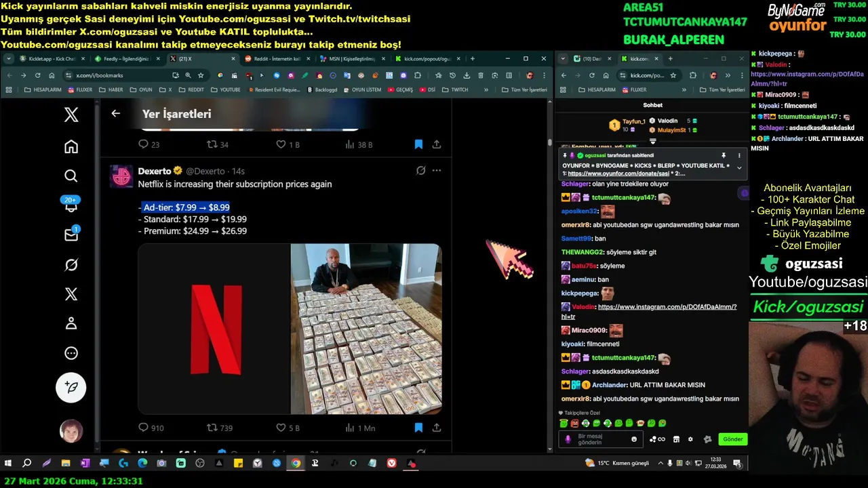This screenshot has width=868, height=488.
Task: Toggle bookmark on post with 38 B views
Action: [418, 144]
